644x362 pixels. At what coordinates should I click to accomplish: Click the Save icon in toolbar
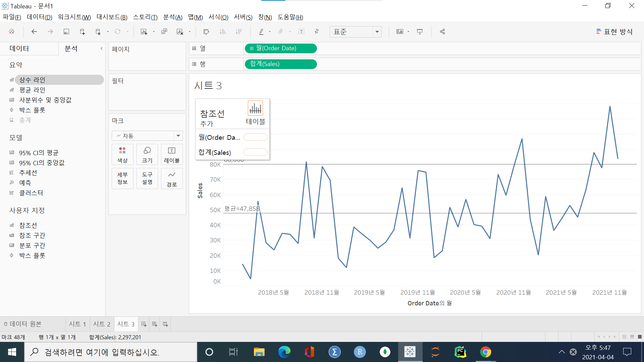(x=66, y=32)
